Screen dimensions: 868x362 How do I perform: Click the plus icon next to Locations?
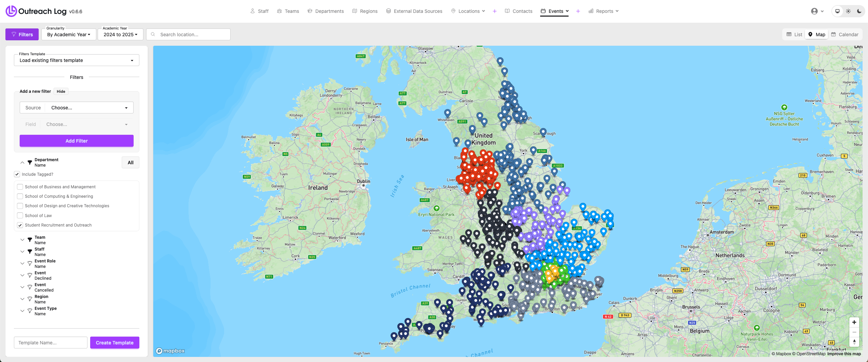coord(495,11)
